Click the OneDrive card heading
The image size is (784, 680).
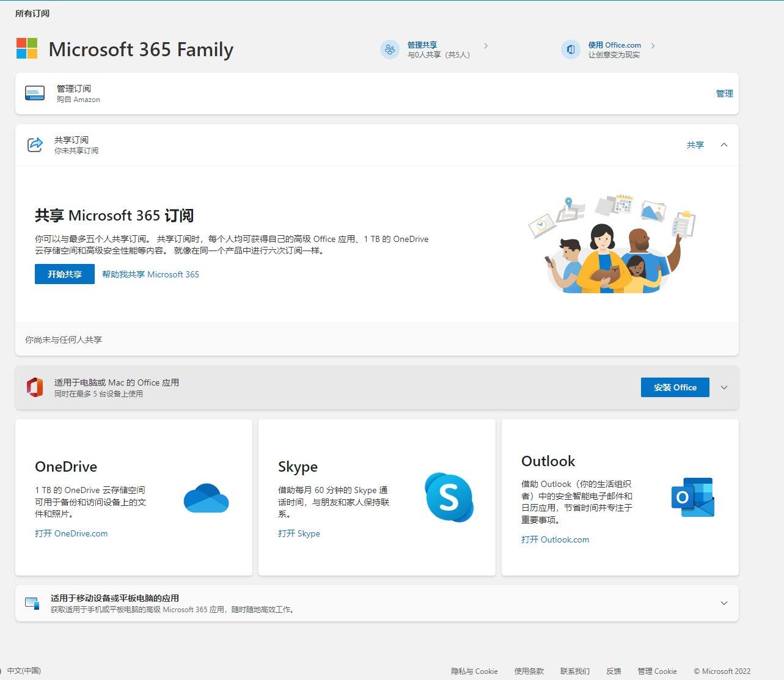tap(66, 467)
